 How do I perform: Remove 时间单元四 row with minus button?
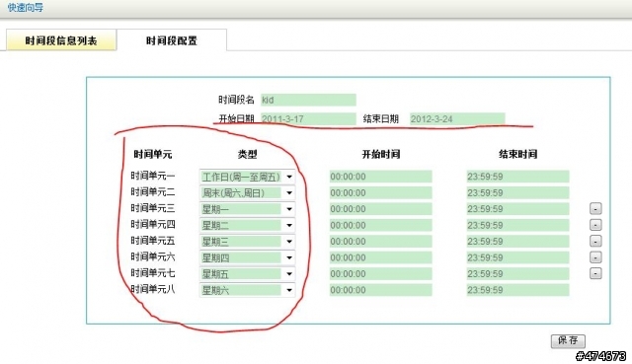point(595,225)
